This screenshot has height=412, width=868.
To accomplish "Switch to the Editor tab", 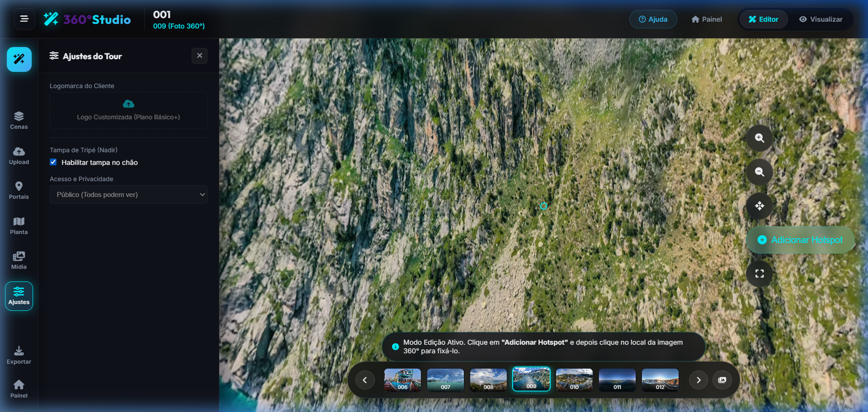I will [763, 19].
